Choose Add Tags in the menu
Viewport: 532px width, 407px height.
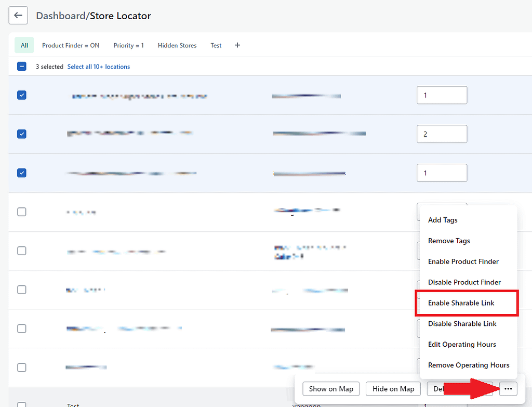coord(443,220)
